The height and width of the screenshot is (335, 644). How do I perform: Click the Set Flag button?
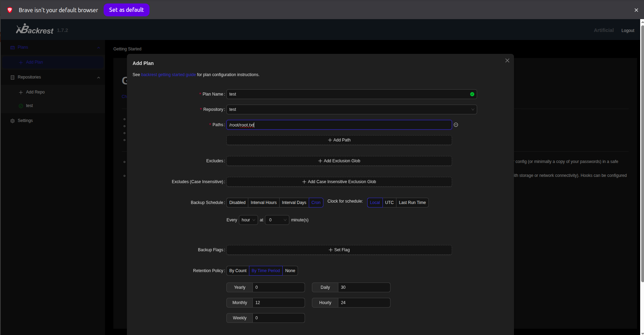click(x=339, y=250)
